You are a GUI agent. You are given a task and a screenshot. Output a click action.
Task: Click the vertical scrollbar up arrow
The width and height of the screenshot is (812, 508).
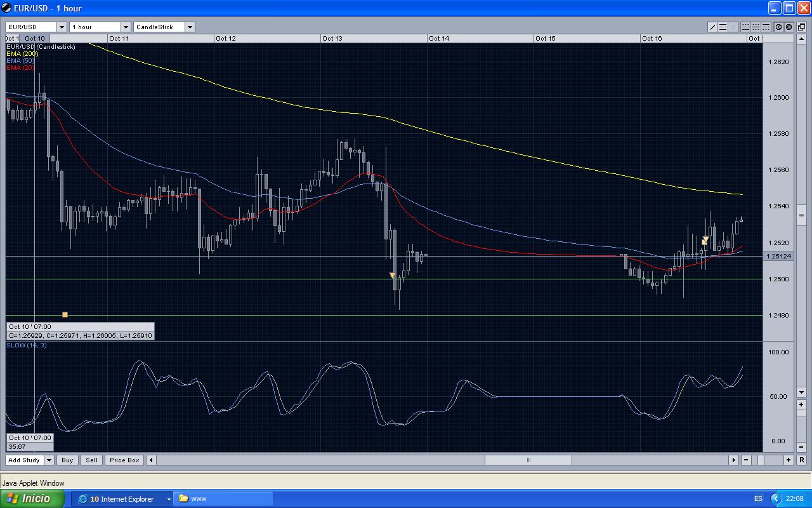802,39
